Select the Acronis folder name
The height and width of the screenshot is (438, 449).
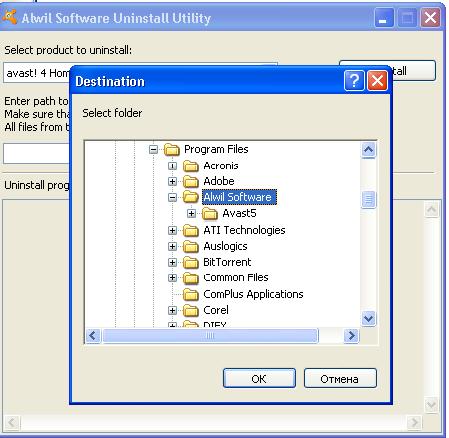pos(221,166)
